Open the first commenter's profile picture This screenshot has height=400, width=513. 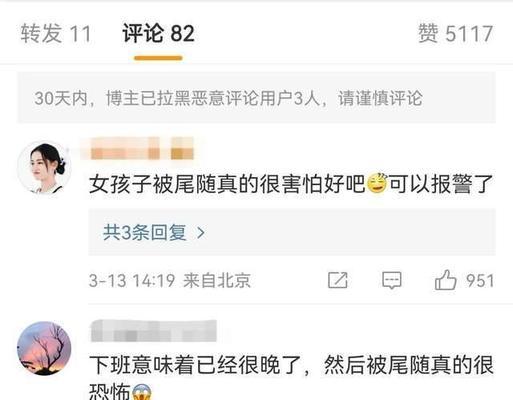click(x=44, y=168)
